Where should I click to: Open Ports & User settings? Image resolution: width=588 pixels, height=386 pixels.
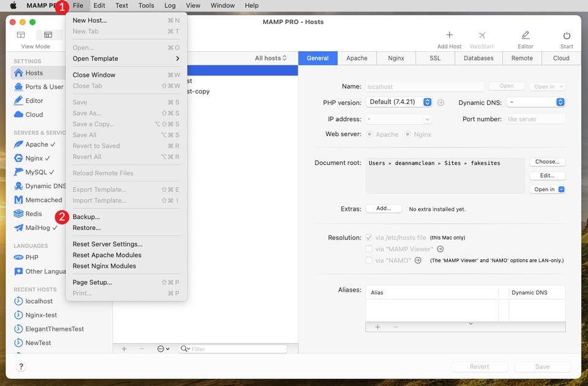pyautogui.click(x=37, y=86)
